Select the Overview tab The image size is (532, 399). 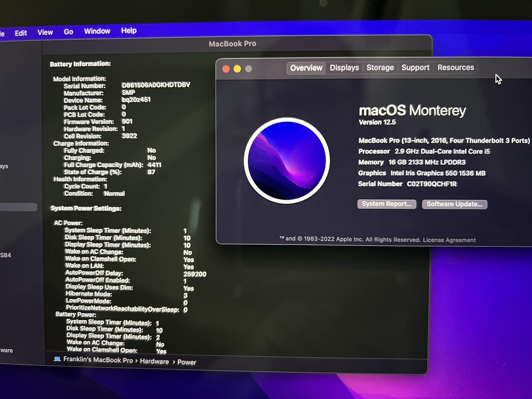306,68
